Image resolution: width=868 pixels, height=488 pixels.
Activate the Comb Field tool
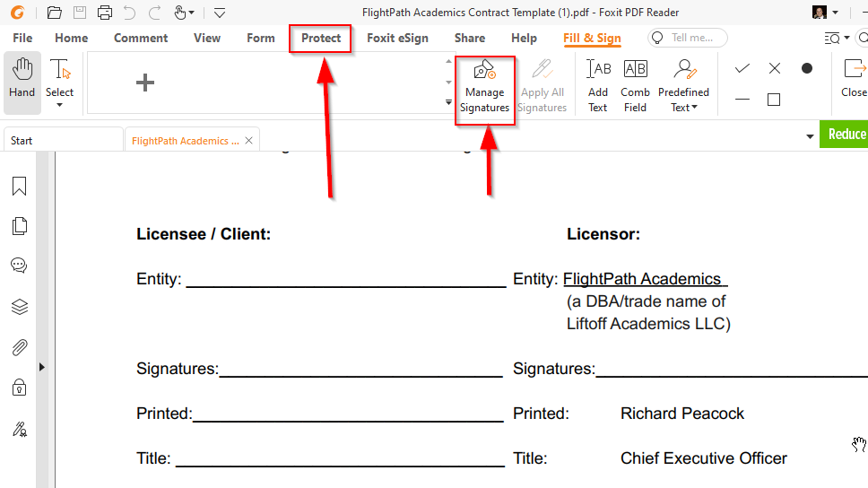[x=635, y=85]
